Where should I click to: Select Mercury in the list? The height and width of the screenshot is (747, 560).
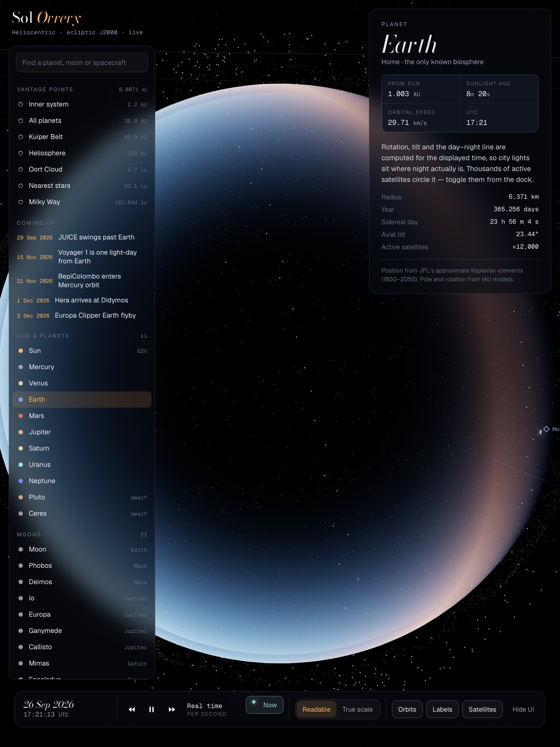pos(82,367)
